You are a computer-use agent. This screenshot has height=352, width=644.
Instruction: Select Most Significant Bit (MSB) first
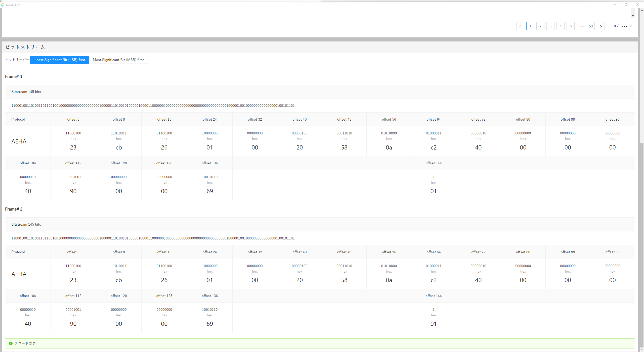pos(118,60)
